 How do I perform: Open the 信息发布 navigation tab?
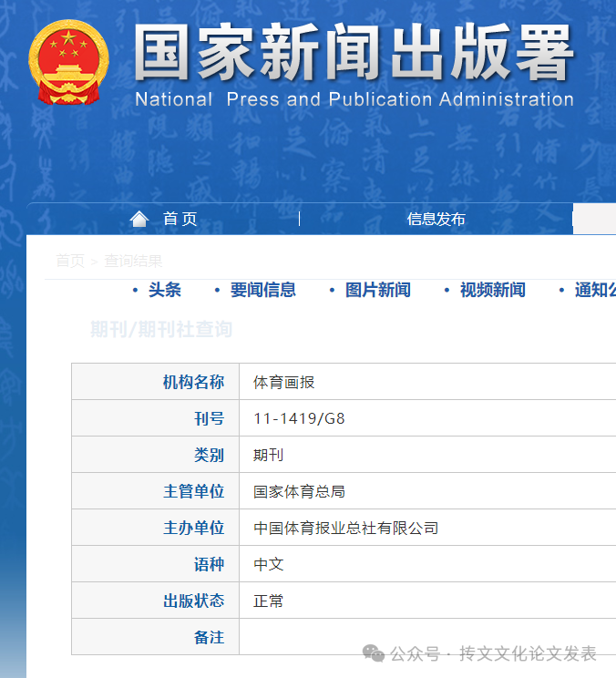point(436,219)
